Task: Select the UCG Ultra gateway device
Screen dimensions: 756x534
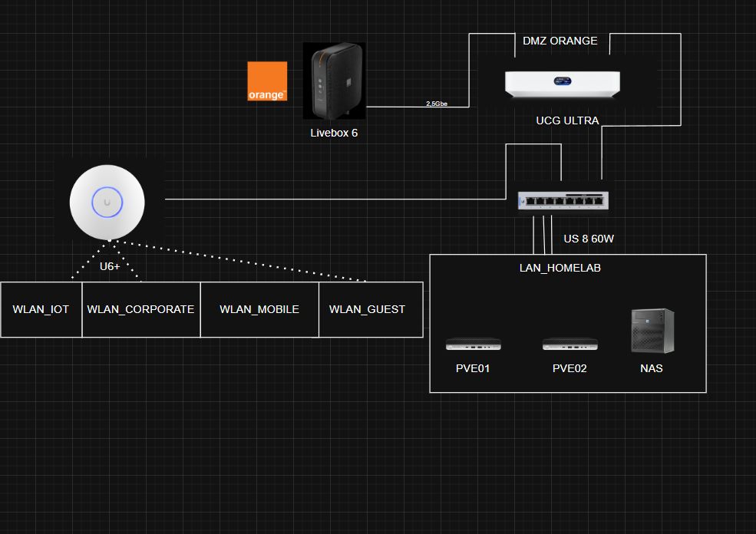Action: tap(562, 84)
